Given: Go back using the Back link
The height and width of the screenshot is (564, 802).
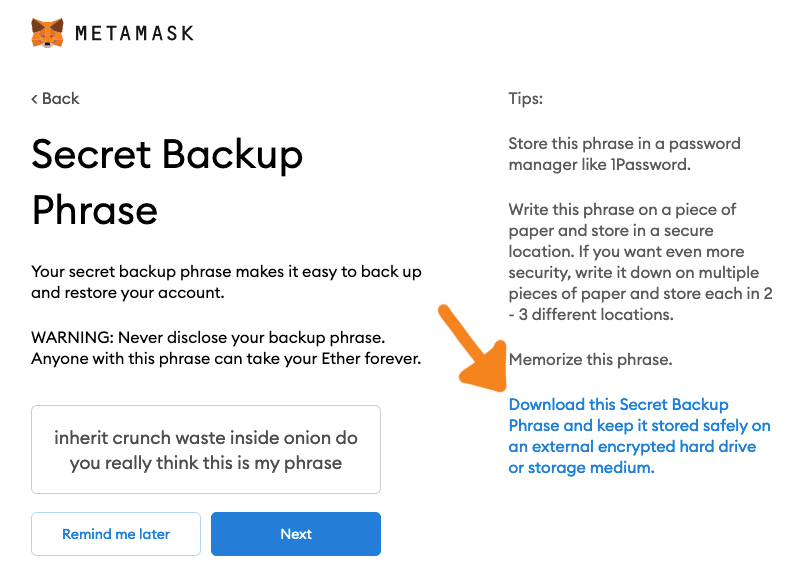Looking at the screenshot, I should coord(55,98).
